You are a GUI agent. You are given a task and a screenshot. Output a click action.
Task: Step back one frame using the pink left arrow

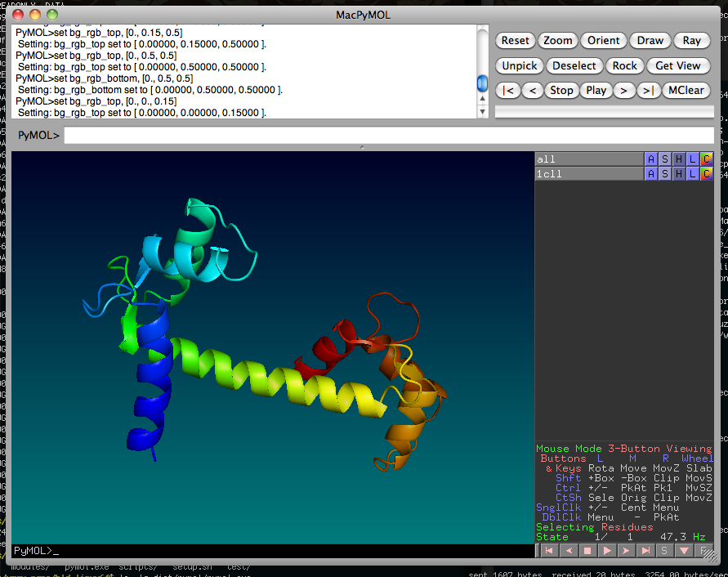pyautogui.click(x=567, y=551)
